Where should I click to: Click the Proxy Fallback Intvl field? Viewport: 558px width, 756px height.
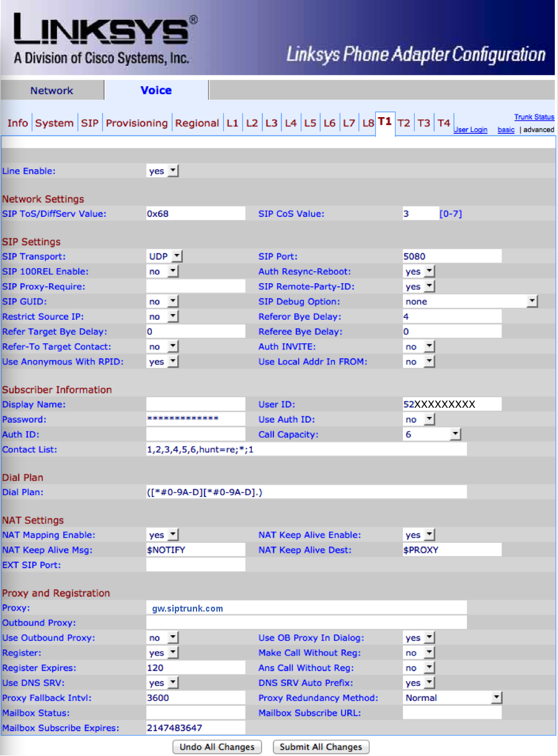196,698
